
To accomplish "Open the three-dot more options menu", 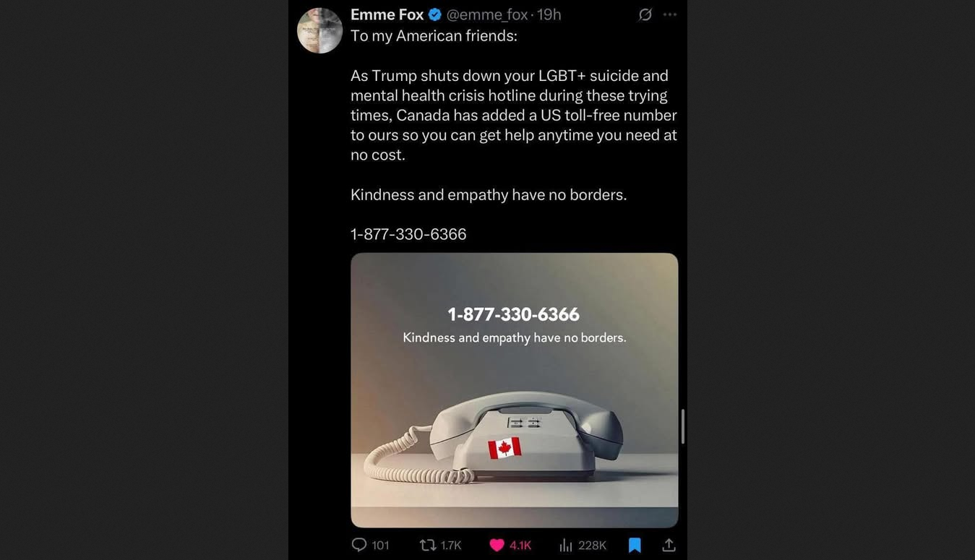I will 670,14.
